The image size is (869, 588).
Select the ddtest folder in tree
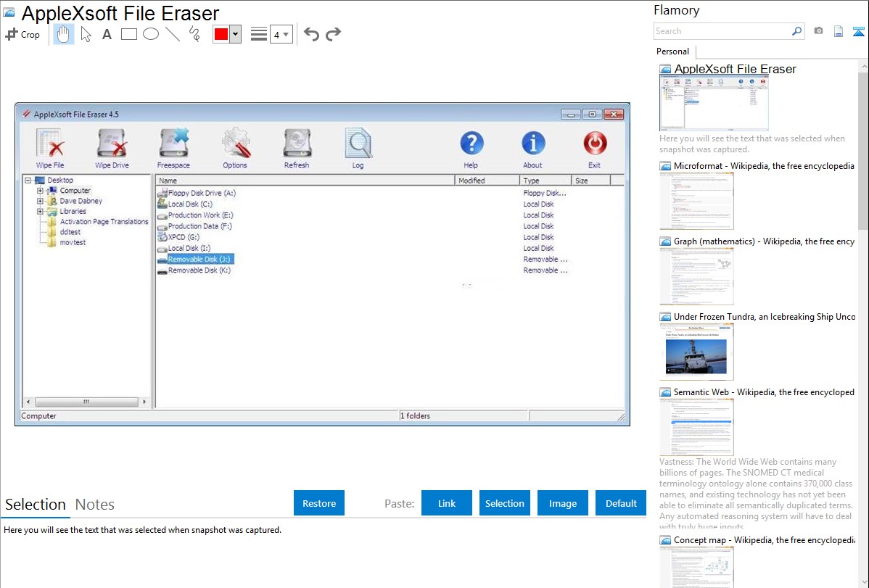(70, 232)
